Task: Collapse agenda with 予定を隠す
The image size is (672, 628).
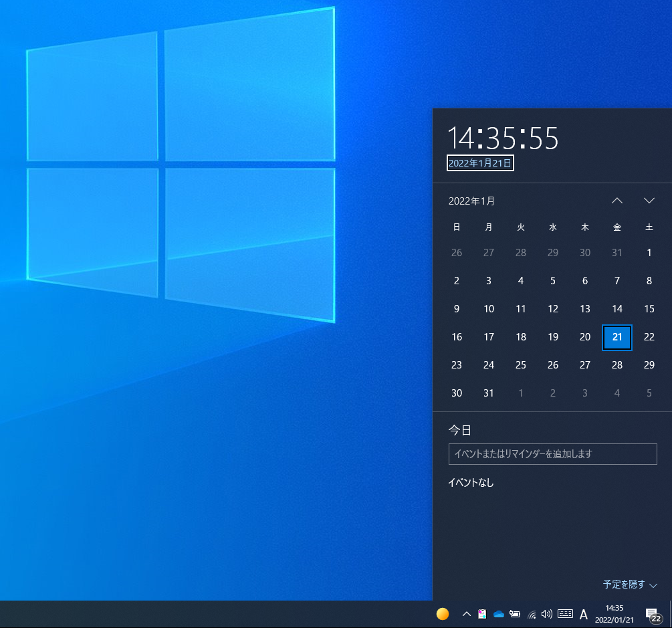Action: 630,585
